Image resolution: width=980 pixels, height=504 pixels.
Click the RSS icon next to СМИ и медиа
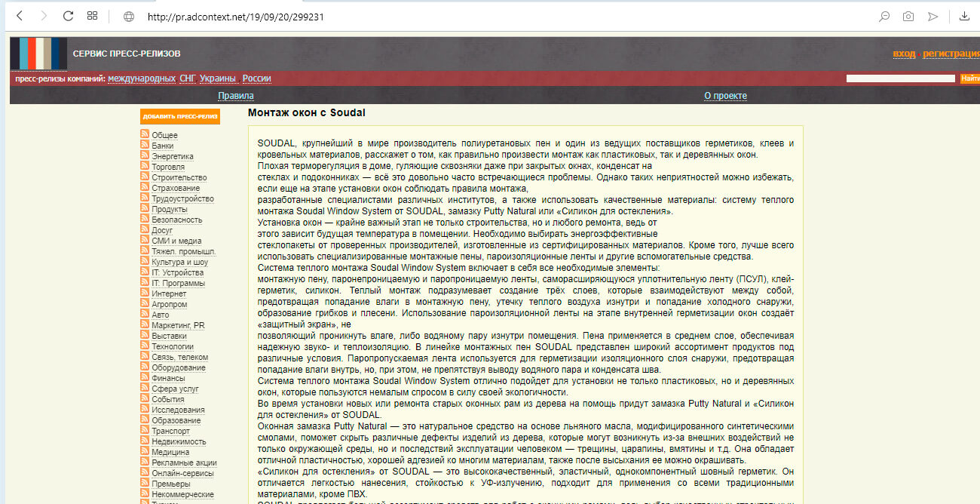[145, 241]
